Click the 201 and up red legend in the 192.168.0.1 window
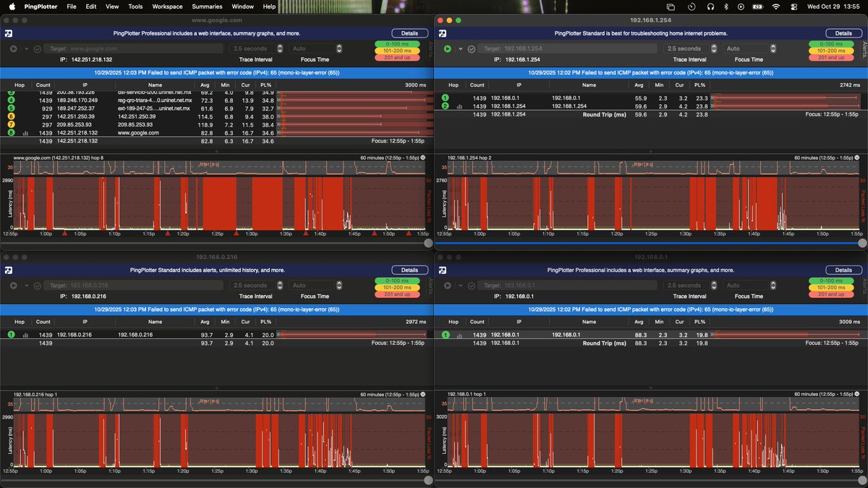 tap(832, 294)
